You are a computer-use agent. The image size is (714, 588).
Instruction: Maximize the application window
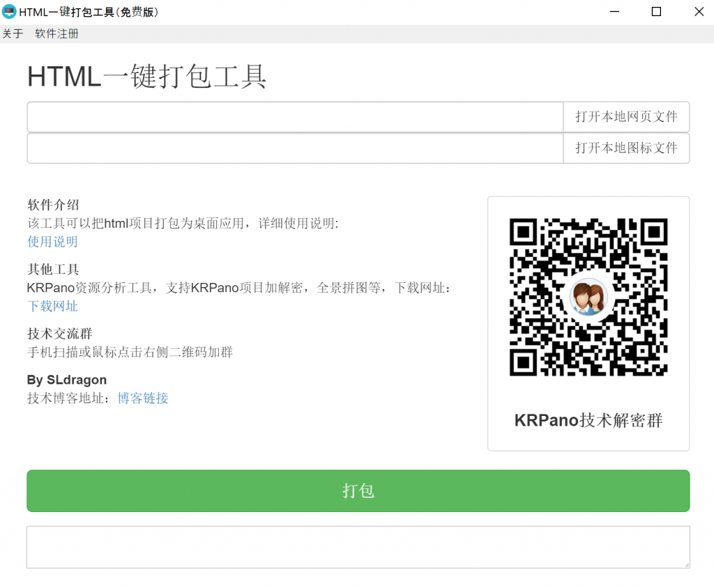click(656, 12)
